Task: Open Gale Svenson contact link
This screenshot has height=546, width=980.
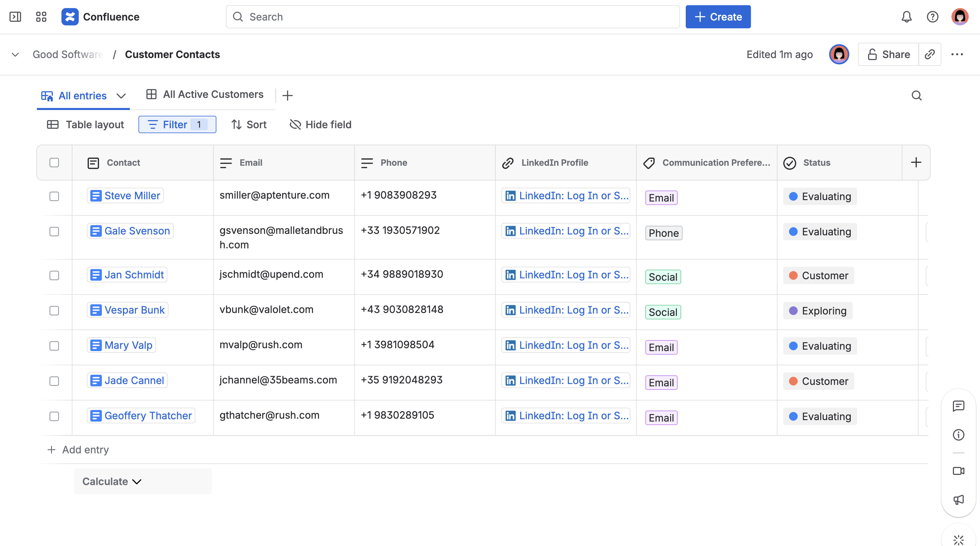Action: (x=137, y=231)
